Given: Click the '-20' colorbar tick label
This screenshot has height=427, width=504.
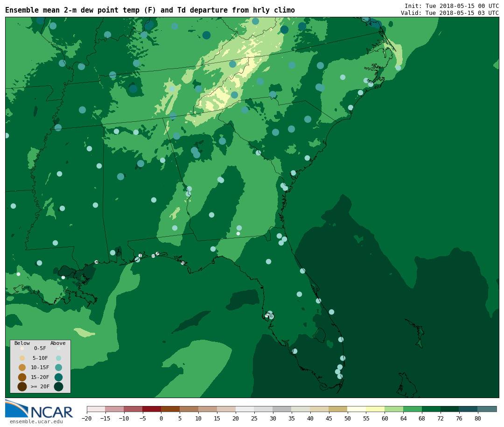Looking at the screenshot, I should [x=86, y=418].
